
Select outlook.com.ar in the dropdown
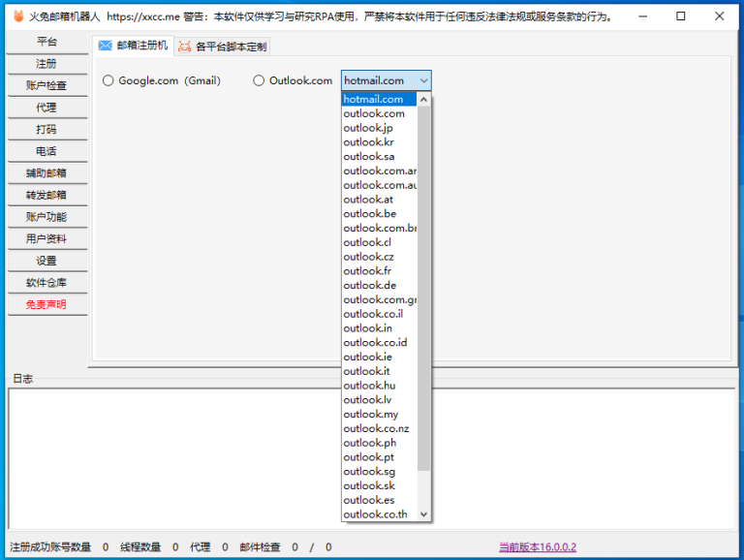click(379, 171)
